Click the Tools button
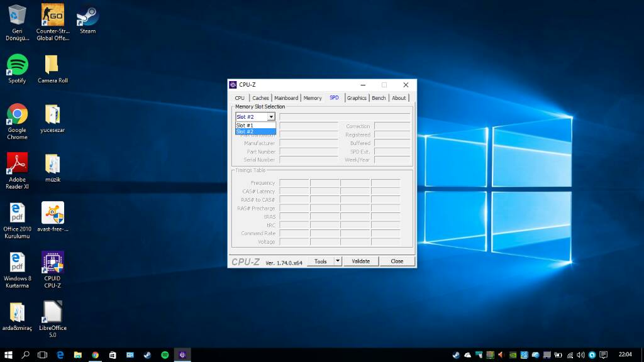This screenshot has width=644, height=362. [x=321, y=261]
